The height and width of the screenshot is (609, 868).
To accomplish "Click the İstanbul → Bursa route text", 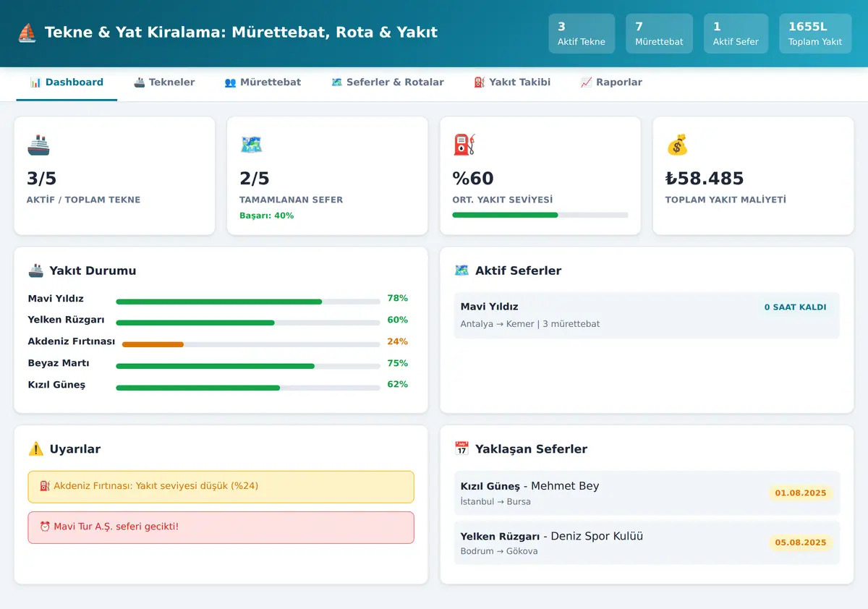I will [495, 502].
